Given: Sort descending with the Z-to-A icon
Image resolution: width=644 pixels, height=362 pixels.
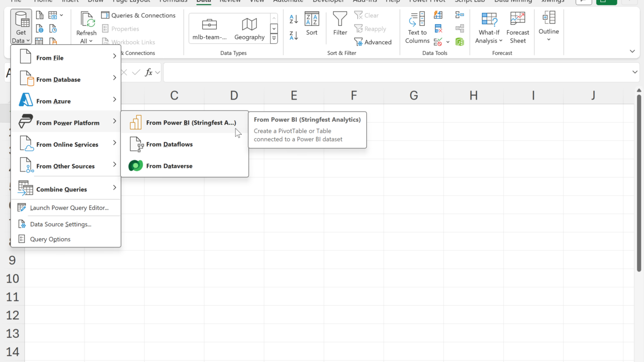Looking at the screenshot, I should 294,35.
